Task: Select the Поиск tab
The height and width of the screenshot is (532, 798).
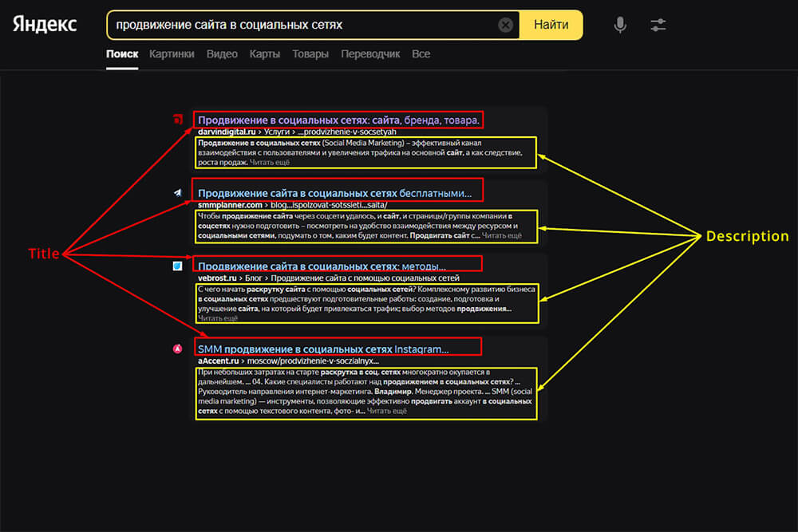Action: coord(122,54)
